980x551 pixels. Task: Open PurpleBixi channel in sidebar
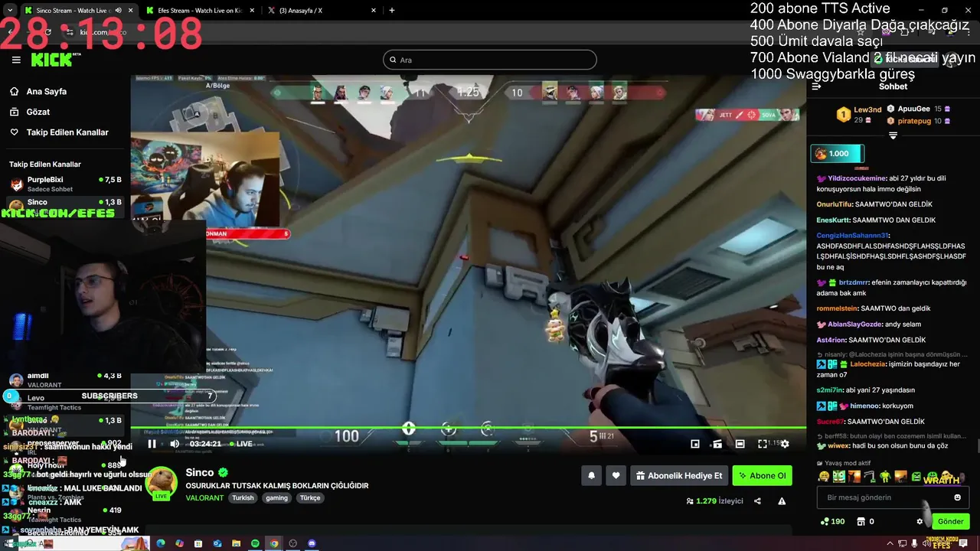point(65,184)
